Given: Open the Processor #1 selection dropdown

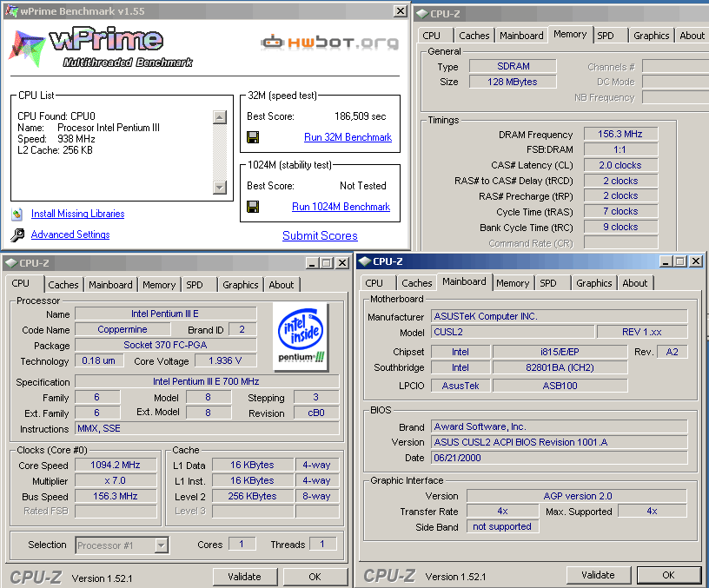Looking at the screenshot, I should (x=162, y=545).
